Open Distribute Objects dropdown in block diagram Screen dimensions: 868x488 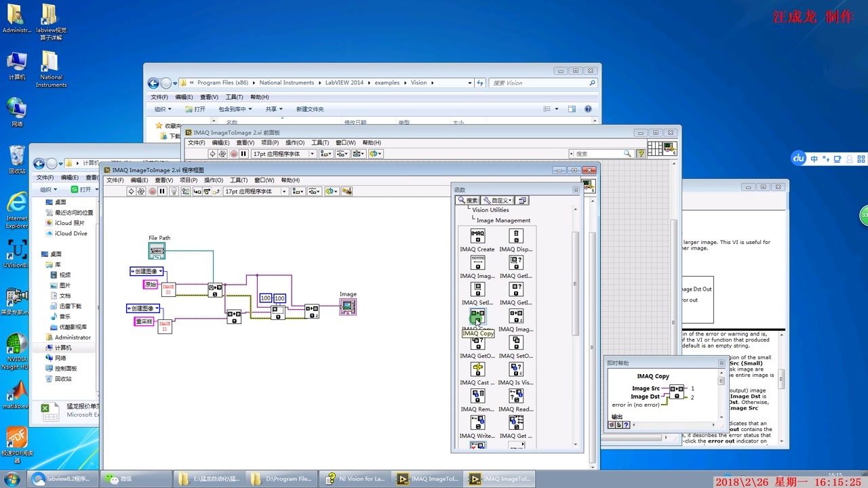[315, 192]
